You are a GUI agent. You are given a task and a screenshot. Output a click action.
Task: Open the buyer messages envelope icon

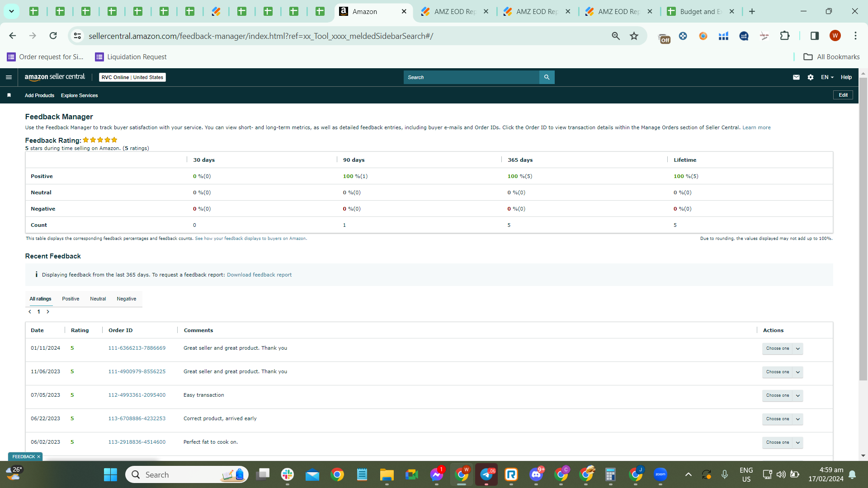click(x=796, y=77)
